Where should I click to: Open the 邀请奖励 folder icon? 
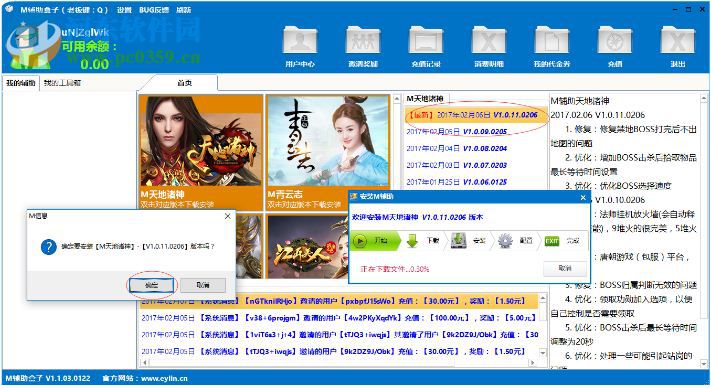[x=363, y=40]
